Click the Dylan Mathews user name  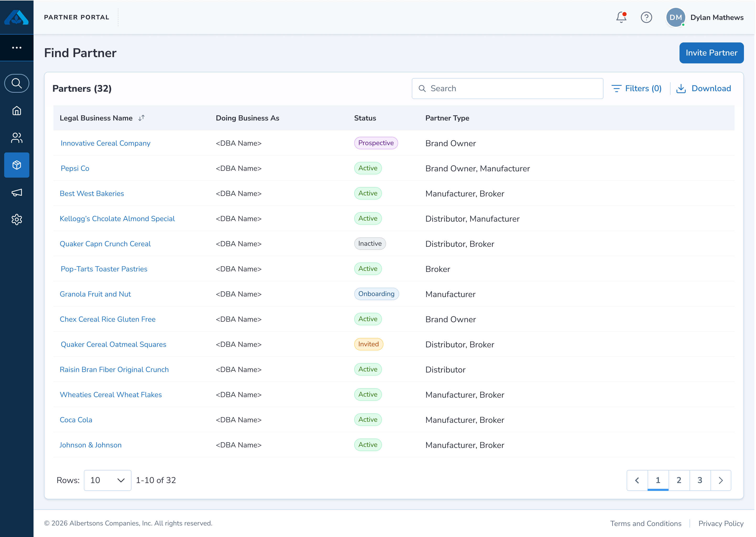717,18
